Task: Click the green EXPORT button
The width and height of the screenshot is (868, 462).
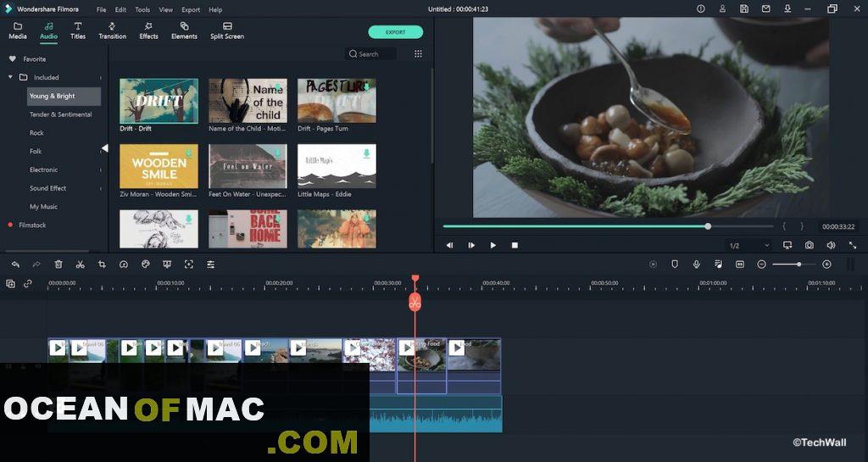Action: coord(395,32)
